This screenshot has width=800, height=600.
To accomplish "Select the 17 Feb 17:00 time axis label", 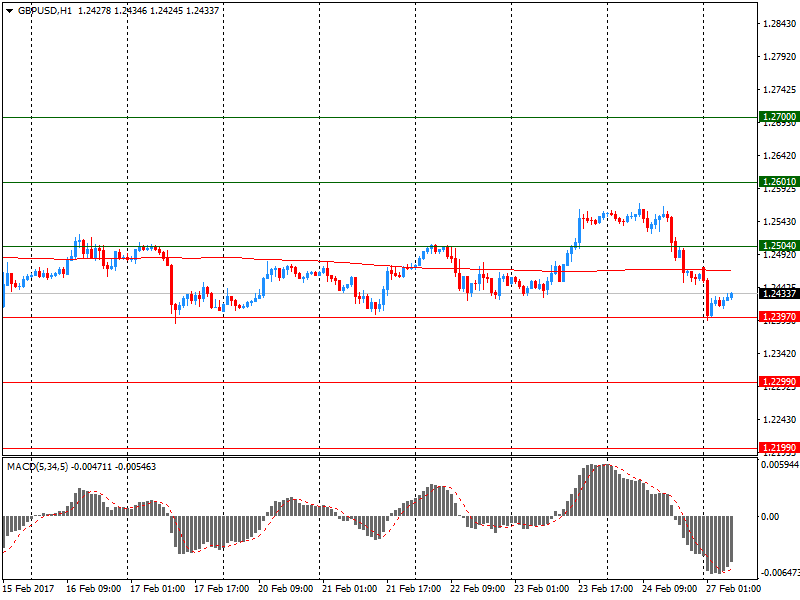I will tap(221, 589).
